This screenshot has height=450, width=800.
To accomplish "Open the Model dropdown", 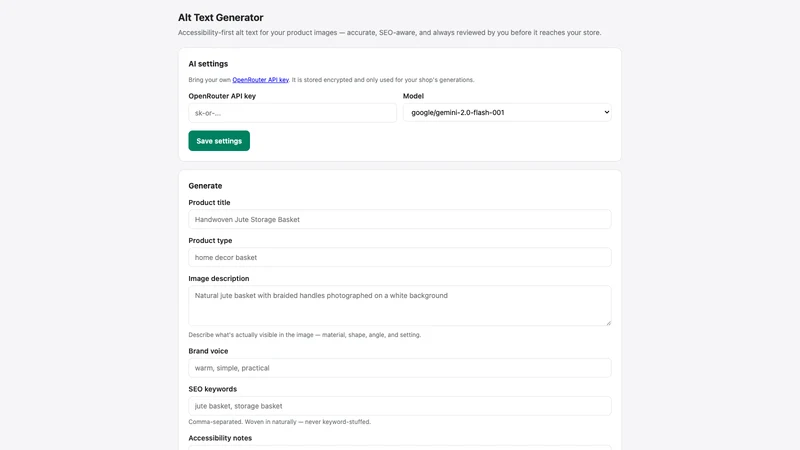I will (507, 112).
